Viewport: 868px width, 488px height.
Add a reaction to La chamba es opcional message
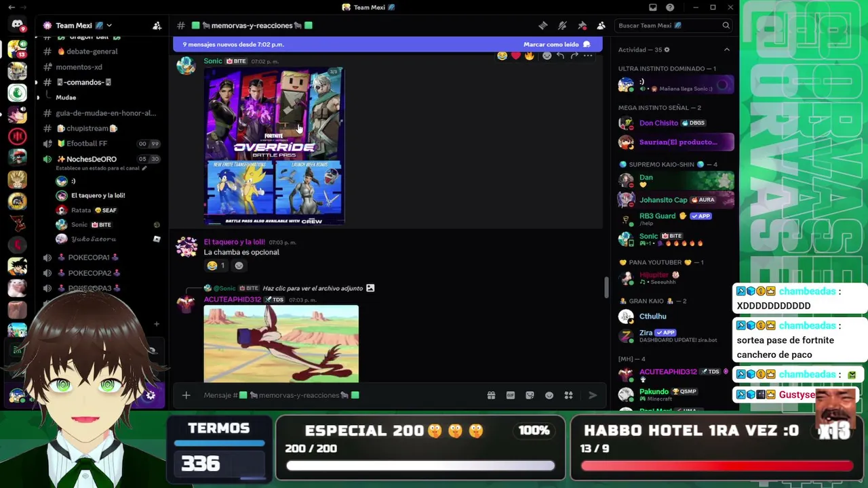[239, 266]
